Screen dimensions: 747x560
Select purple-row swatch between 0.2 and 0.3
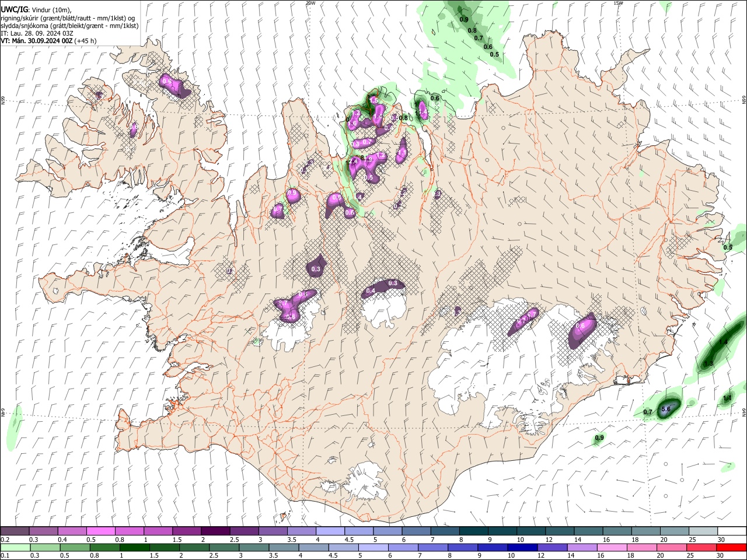pos(15,531)
